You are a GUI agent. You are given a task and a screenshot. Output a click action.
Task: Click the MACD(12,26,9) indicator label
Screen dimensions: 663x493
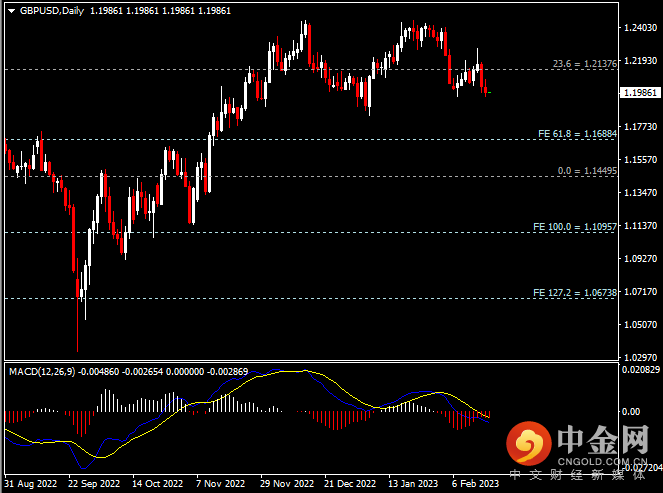[43, 371]
